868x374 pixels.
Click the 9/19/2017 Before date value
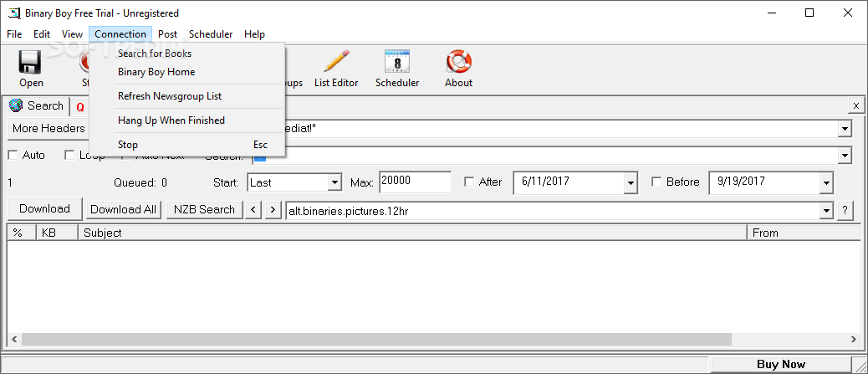coord(741,182)
